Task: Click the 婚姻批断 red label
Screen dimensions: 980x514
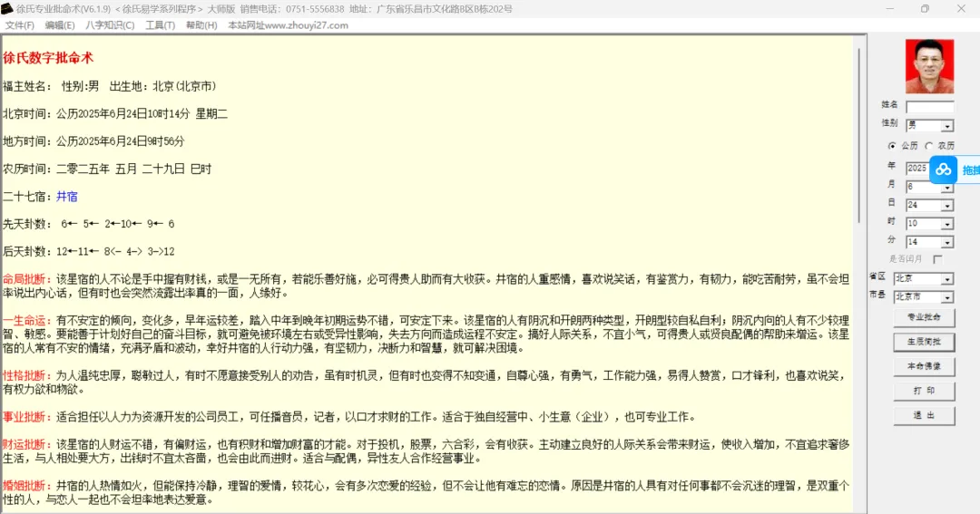Action: pyautogui.click(x=26, y=486)
